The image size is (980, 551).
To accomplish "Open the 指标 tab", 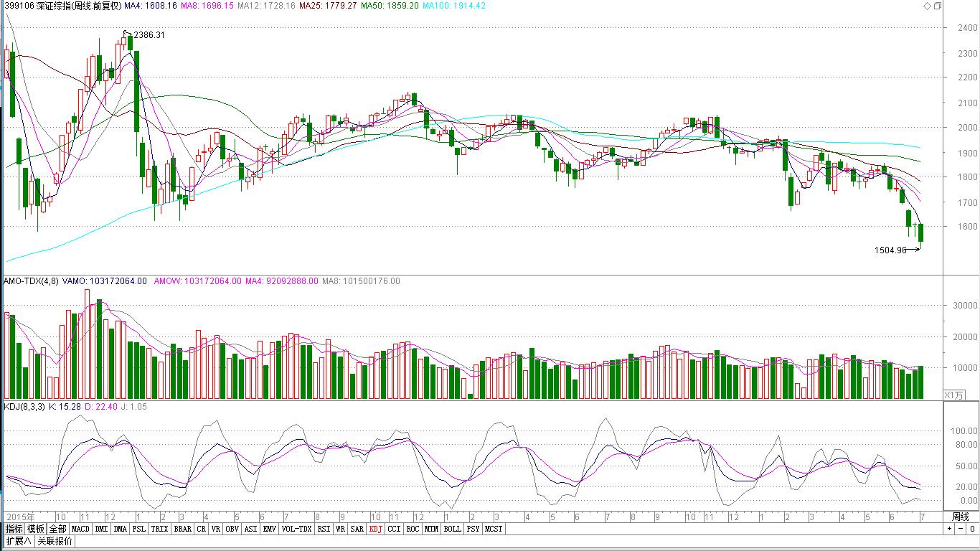I will click(x=14, y=529).
